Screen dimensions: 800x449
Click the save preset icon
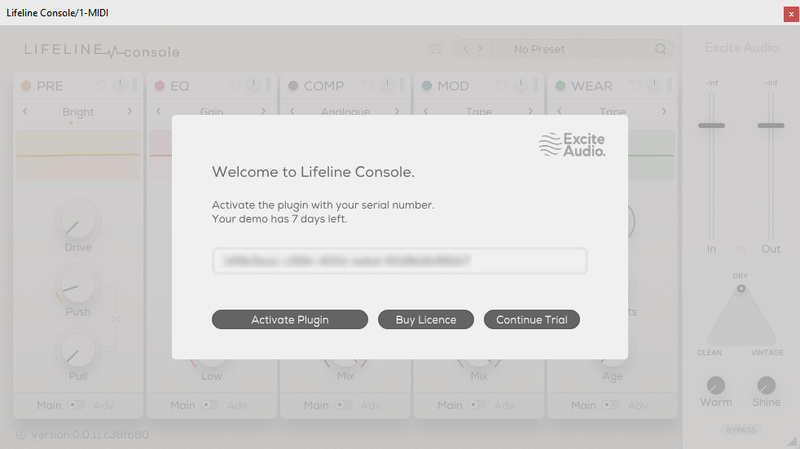click(x=436, y=49)
